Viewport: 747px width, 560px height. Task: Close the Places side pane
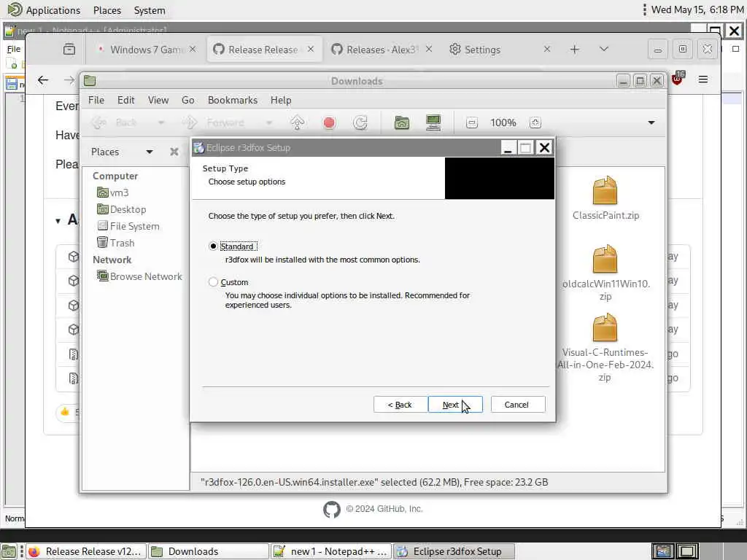click(x=174, y=152)
